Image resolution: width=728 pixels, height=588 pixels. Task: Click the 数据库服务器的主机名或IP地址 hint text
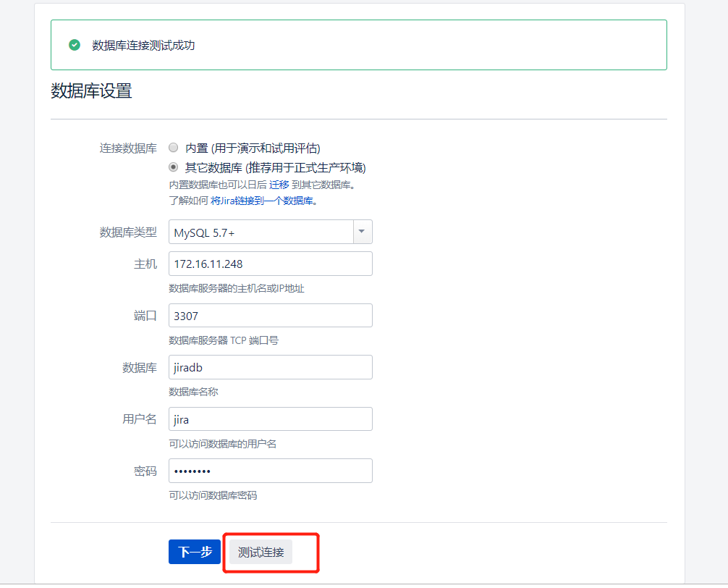click(x=237, y=288)
